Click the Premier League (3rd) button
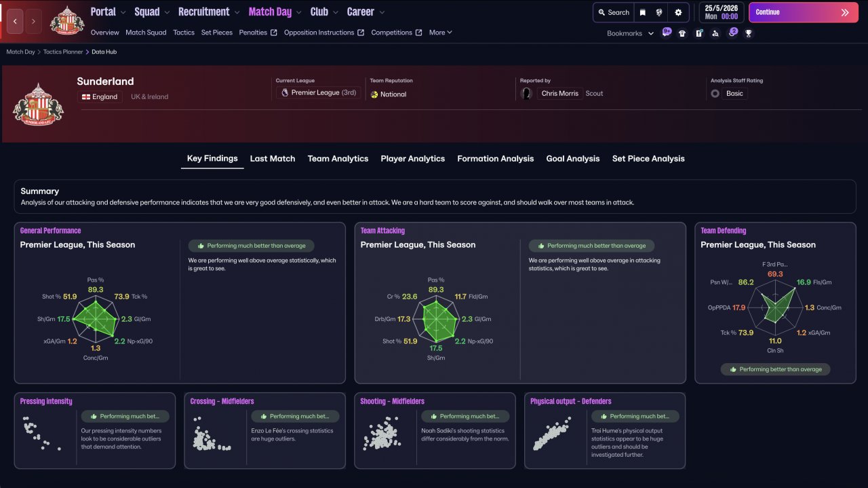This screenshot has height=488, width=868. click(318, 93)
